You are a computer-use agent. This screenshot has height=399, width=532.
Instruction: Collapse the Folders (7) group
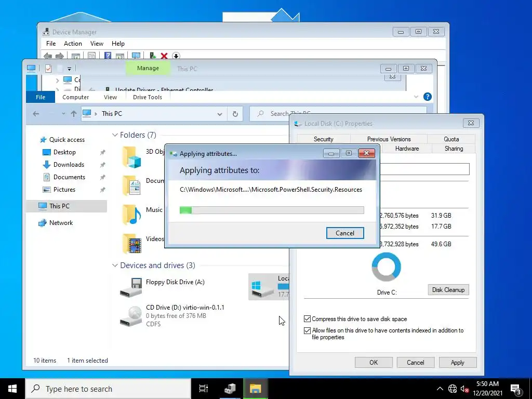tap(115, 135)
